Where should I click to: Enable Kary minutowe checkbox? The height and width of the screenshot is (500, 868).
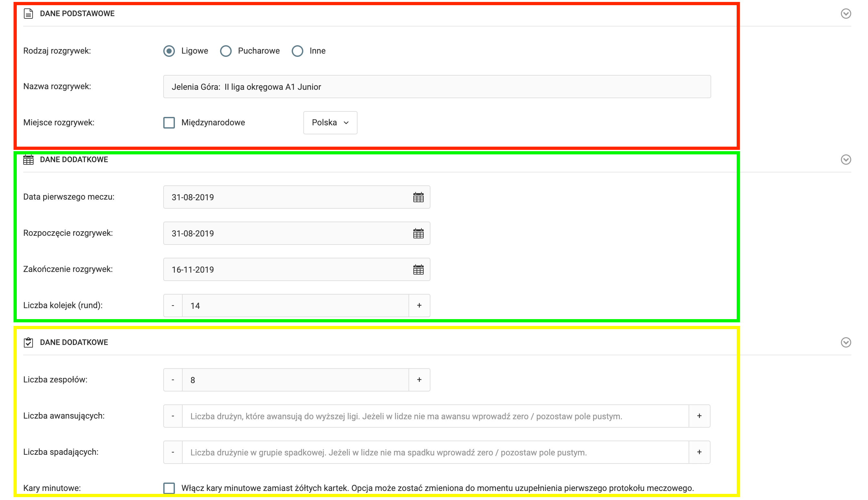169,488
